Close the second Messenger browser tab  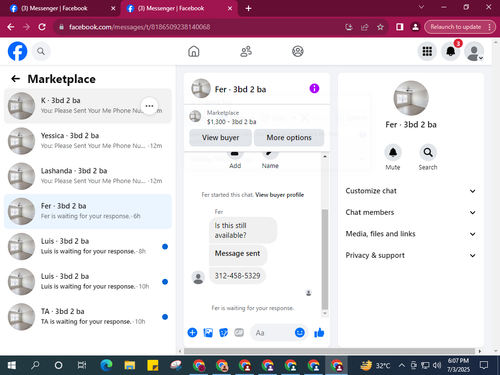pyautogui.click(x=230, y=8)
